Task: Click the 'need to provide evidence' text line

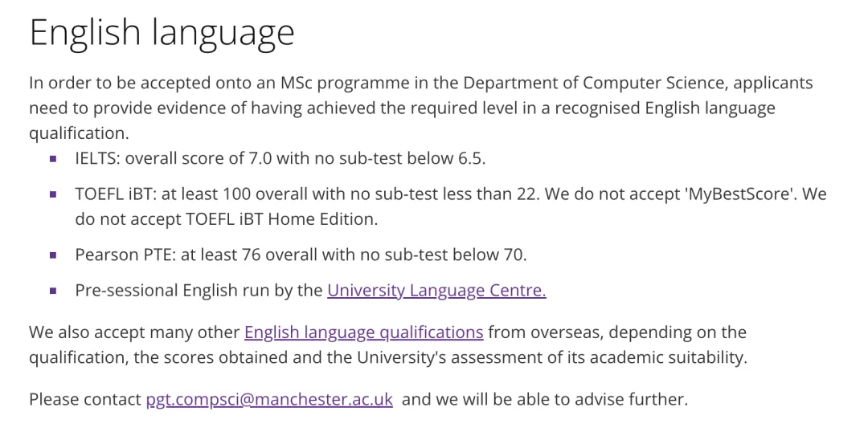Action: (402, 108)
